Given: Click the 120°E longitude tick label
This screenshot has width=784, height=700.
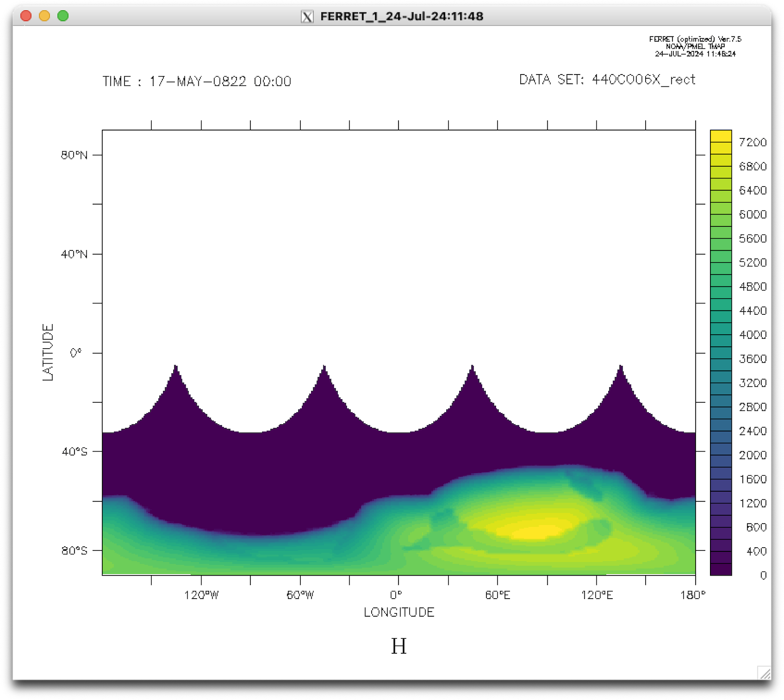Looking at the screenshot, I should [x=597, y=595].
